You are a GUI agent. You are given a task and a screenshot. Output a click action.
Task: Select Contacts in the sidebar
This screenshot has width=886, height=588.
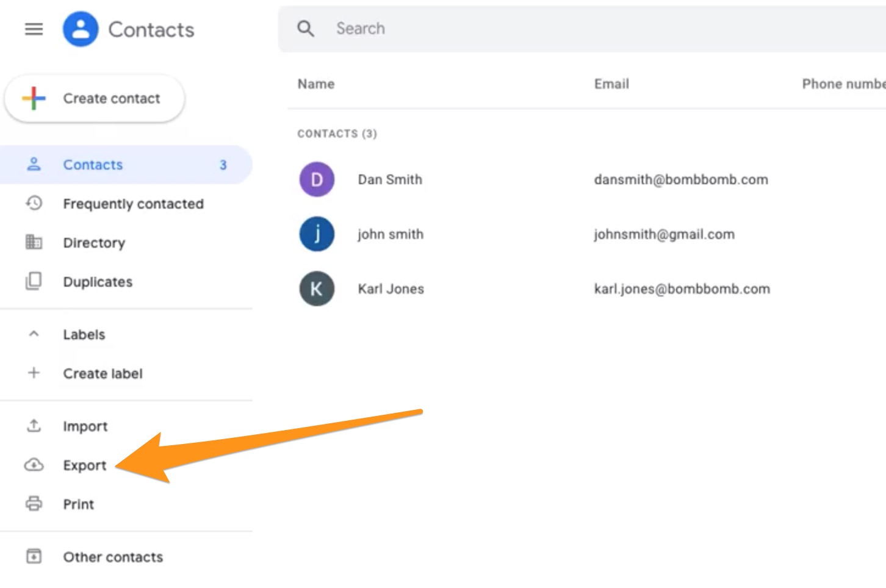click(x=125, y=165)
